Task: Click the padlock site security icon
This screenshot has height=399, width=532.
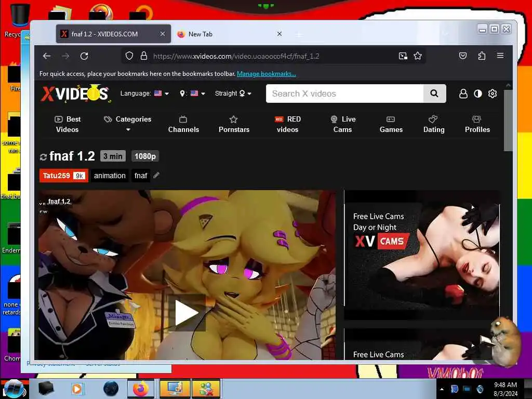Action: [x=144, y=56]
